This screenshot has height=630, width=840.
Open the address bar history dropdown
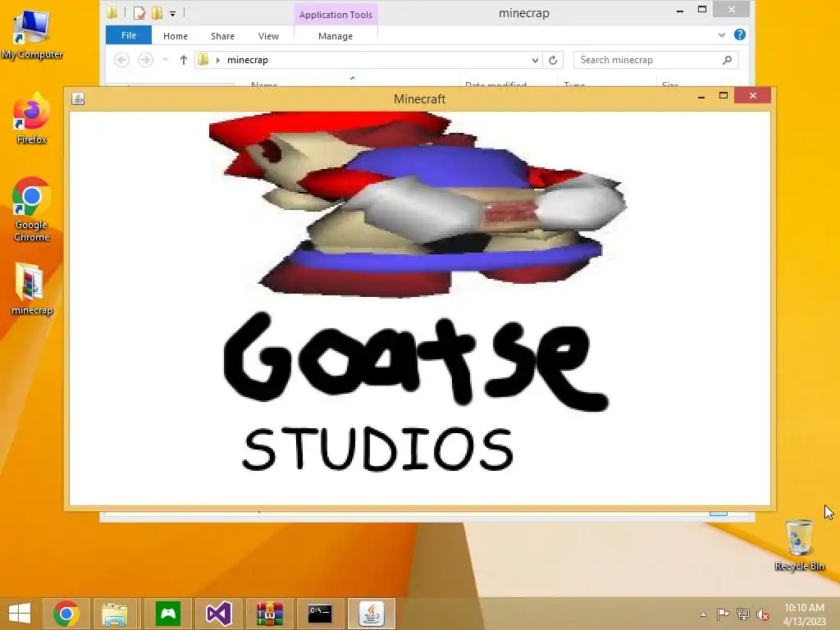pos(535,60)
